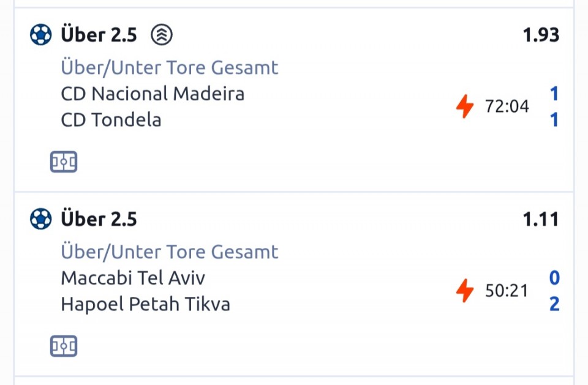Image resolution: width=588 pixels, height=385 pixels.
Task: Open the pitch view icon for Nacional Madeira match
Action: (64, 162)
